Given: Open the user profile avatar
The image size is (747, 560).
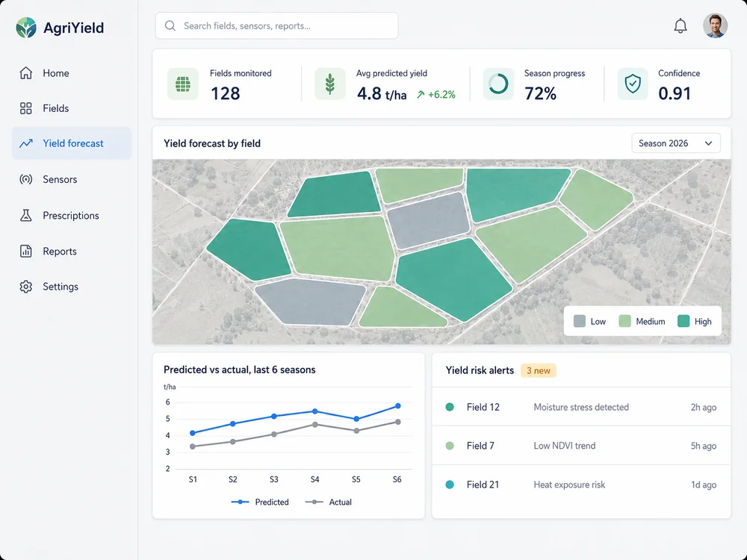Looking at the screenshot, I should point(715,25).
